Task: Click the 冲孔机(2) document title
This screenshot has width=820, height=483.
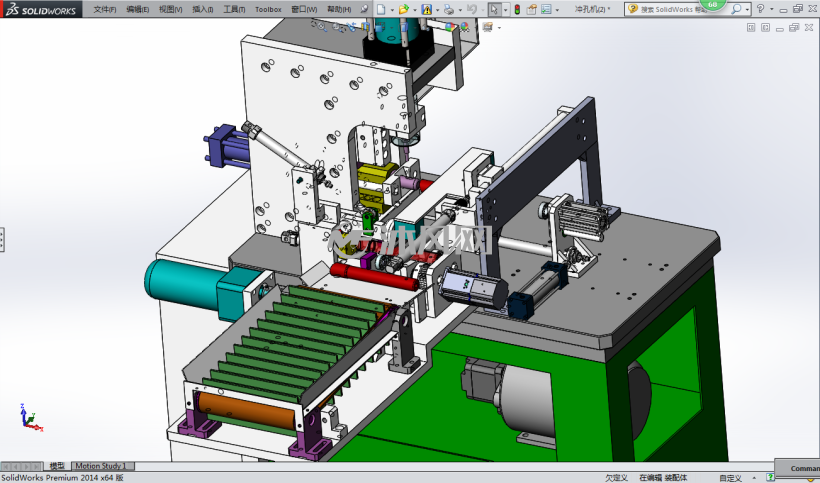Action: pos(592,9)
